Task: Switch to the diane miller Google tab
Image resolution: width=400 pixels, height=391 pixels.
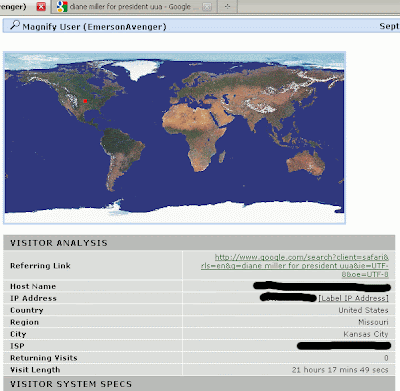Action: [130, 7]
